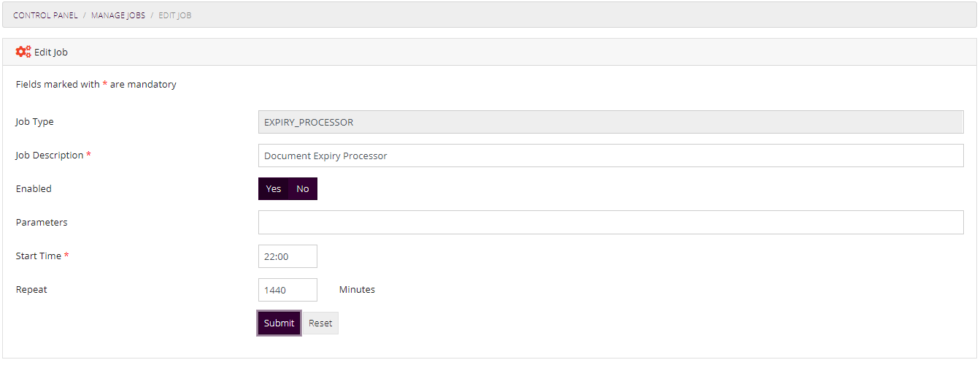Submit the job changes
The width and height of the screenshot is (980, 368).
(x=279, y=323)
